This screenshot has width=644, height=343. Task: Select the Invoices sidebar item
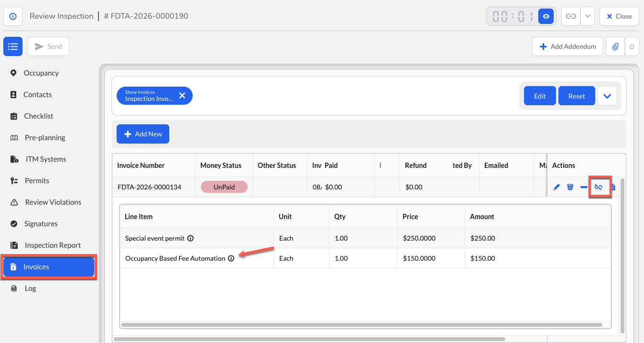[x=49, y=267]
